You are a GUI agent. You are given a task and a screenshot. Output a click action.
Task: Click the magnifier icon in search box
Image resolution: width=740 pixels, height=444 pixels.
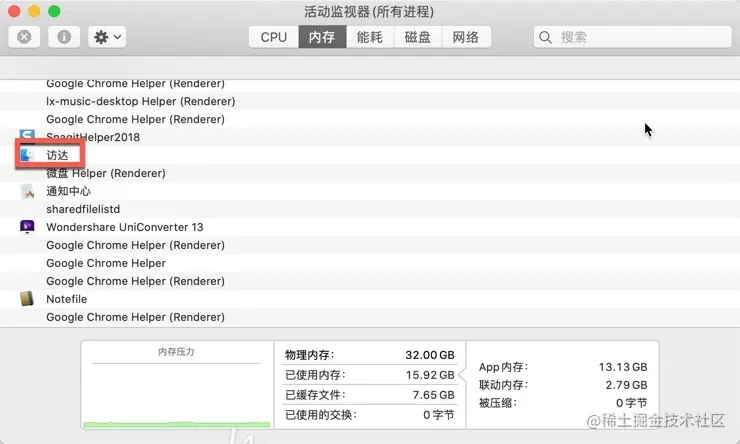545,37
